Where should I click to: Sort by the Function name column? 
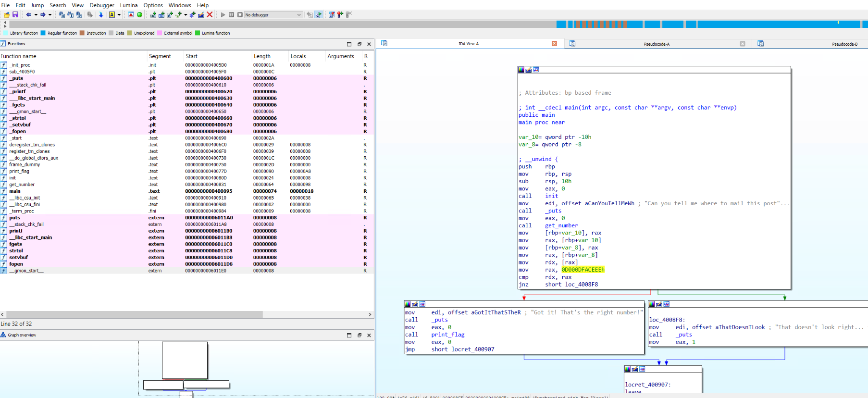click(x=73, y=56)
